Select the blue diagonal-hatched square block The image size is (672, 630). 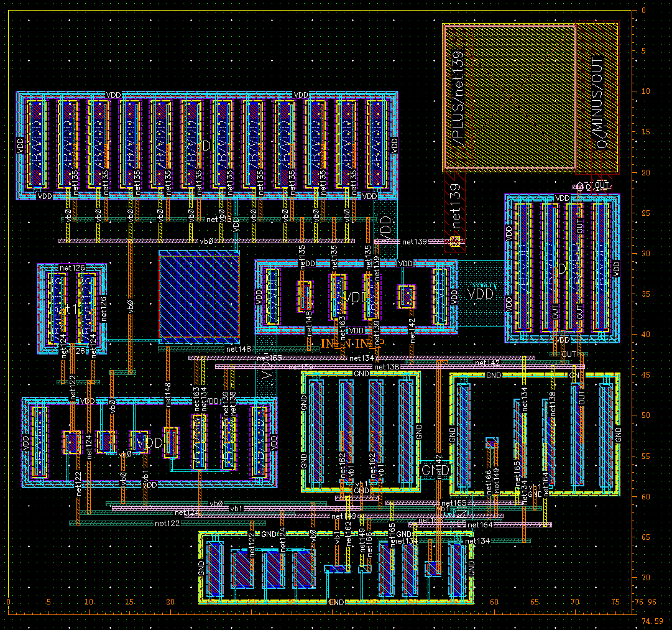coord(199,297)
